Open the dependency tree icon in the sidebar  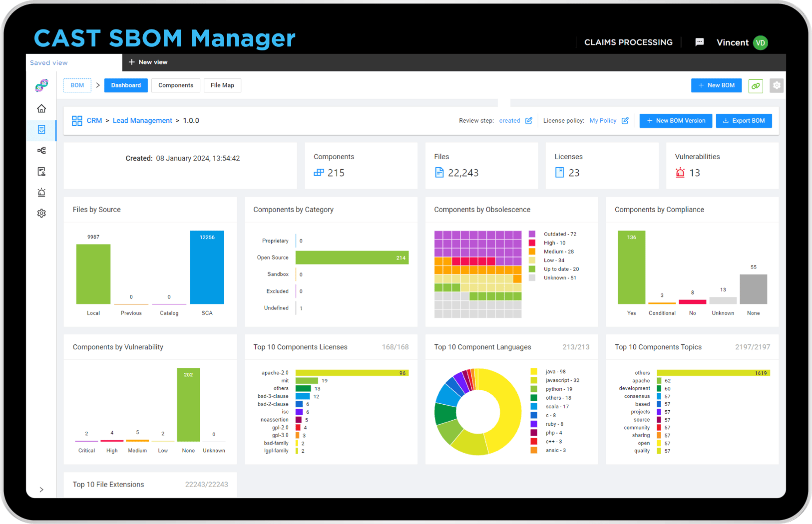point(41,150)
